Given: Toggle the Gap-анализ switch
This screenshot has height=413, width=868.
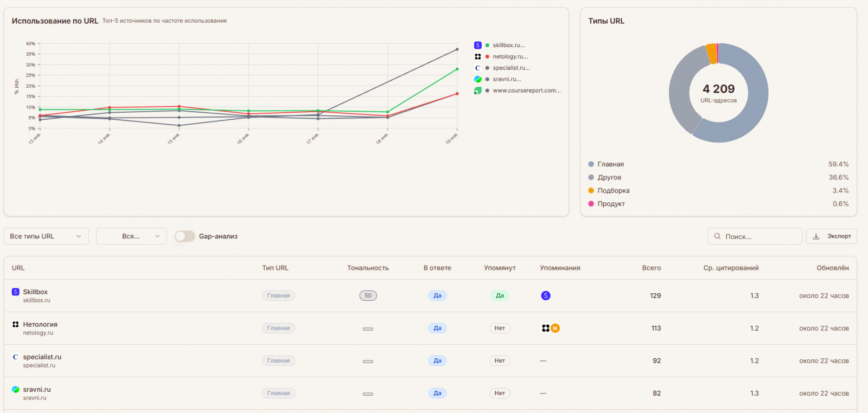Looking at the screenshot, I should click(184, 237).
